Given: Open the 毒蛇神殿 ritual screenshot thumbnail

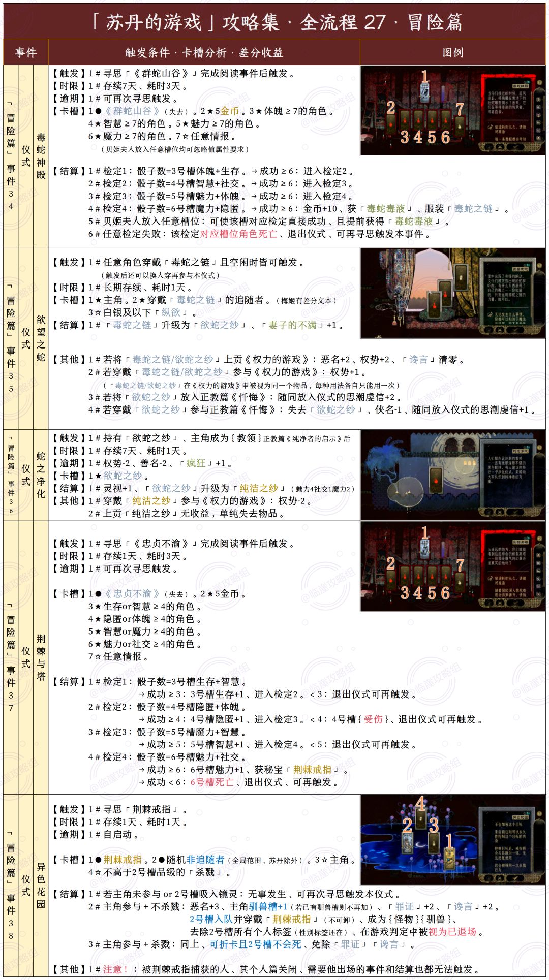Looking at the screenshot, I should click(x=452, y=110).
